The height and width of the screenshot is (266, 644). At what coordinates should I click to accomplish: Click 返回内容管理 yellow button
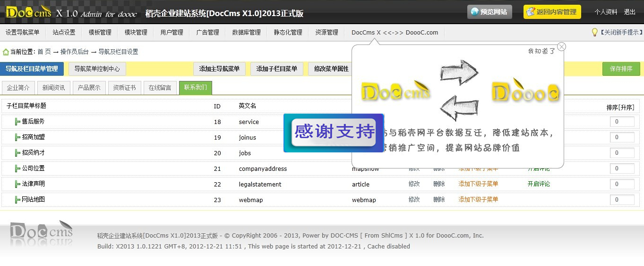552,12
